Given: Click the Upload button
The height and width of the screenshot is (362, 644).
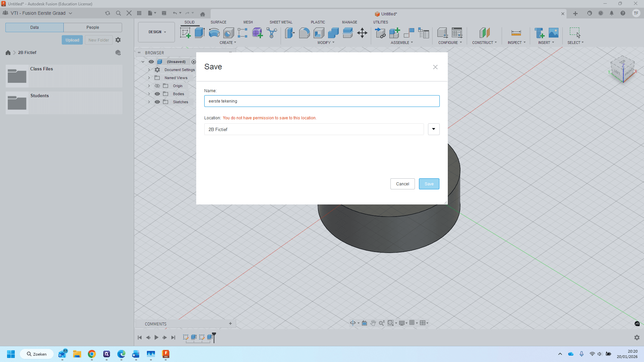Looking at the screenshot, I should pyautogui.click(x=72, y=40).
